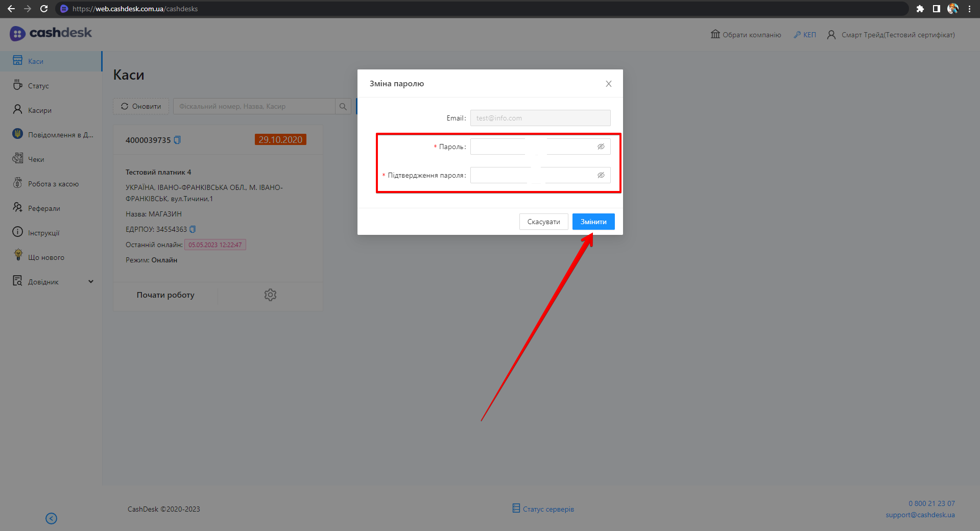The width and height of the screenshot is (980, 531).
Task: Show the Підтвердження пароля field text
Action: [x=601, y=175]
